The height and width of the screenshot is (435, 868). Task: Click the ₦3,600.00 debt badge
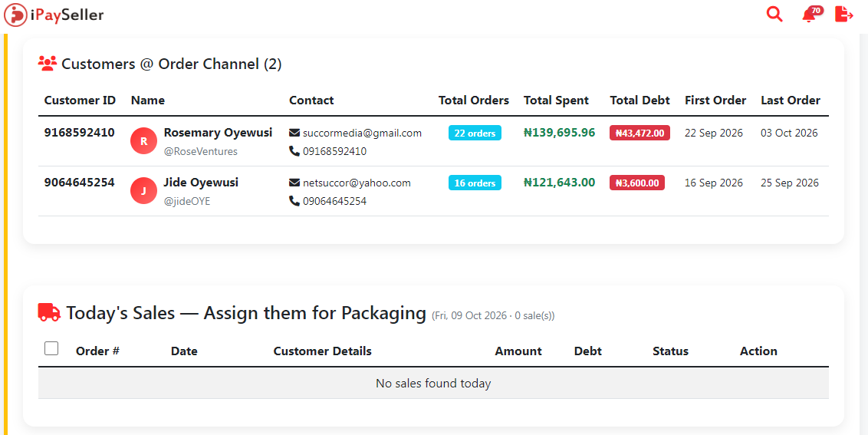pos(637,183)
